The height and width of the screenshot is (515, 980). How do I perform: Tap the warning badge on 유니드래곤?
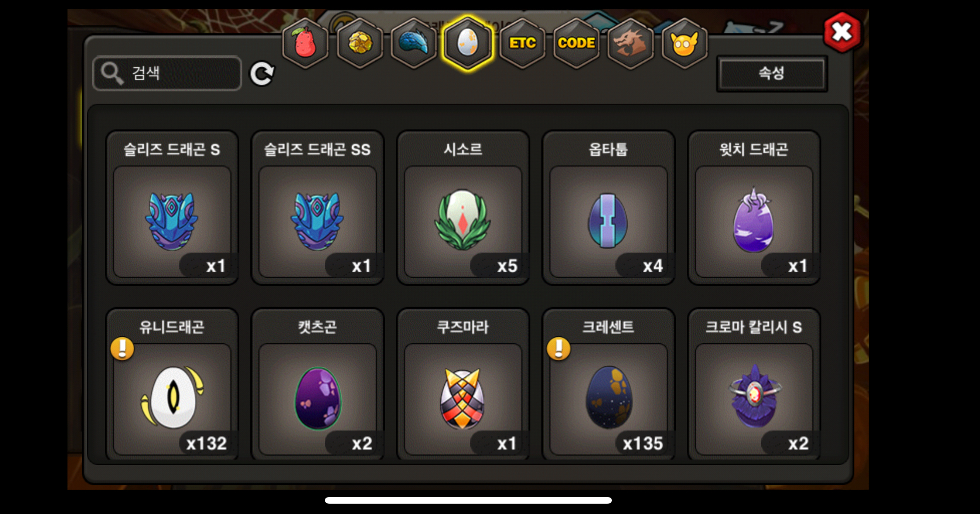coord(122,349)
